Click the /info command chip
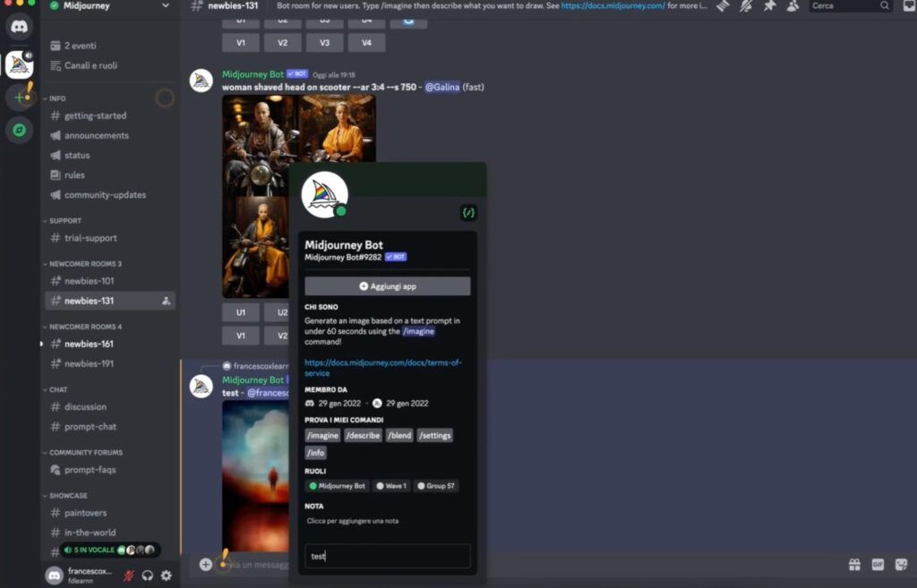The image size is (917, 588). click(x=316, y=453)
